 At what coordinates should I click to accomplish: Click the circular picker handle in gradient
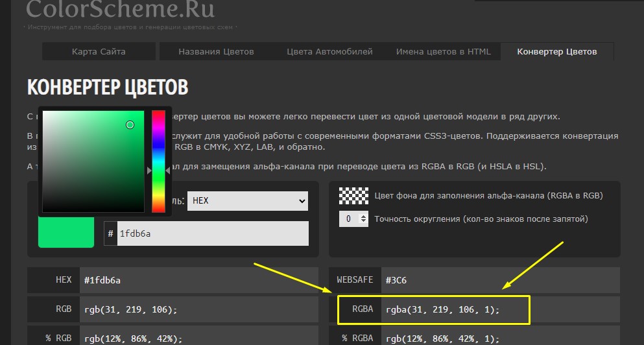[x=130, y=125]
